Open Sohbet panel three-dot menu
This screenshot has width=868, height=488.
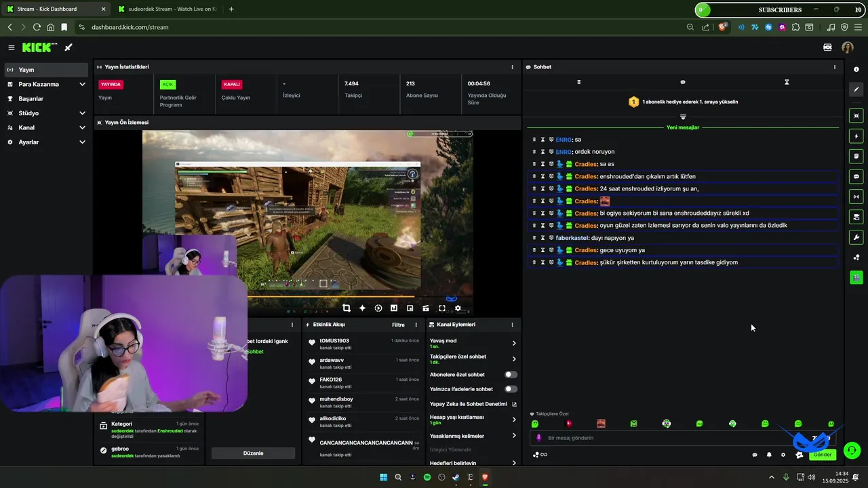[x=834, y=67]
